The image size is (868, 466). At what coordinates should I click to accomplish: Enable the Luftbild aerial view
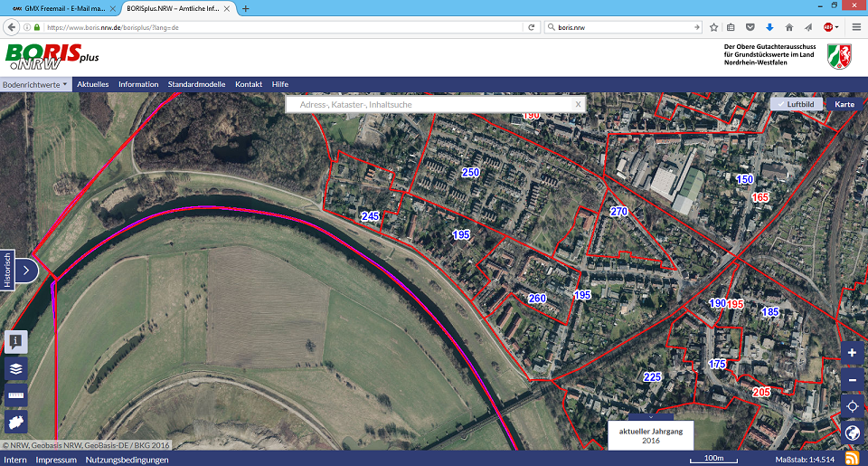pos(794,104)
